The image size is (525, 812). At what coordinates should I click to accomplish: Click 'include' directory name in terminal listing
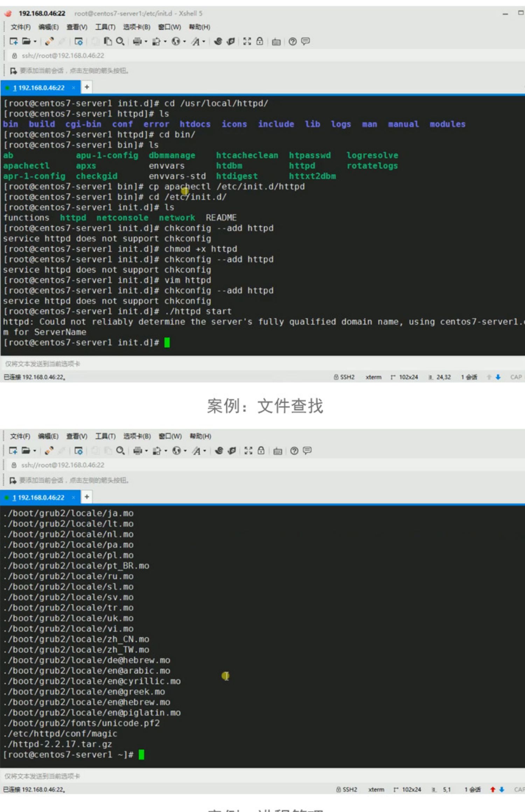point(276,124)
